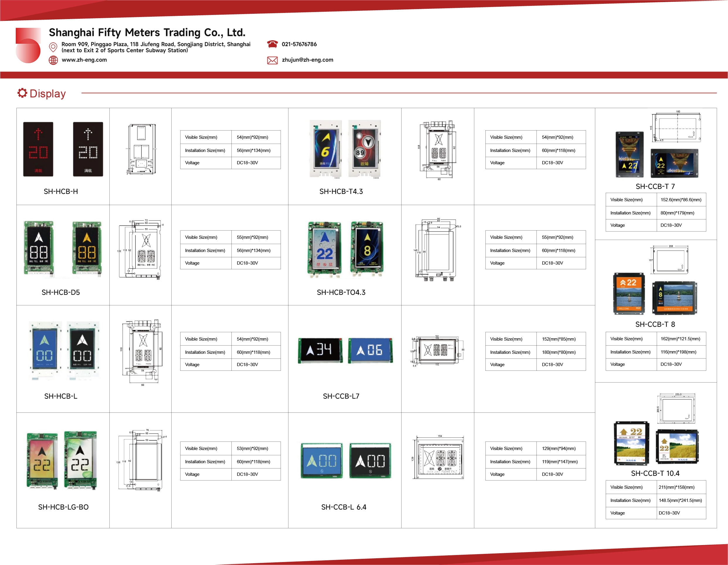Click the zhujun@zh-eng.com email address
728x565 pixels.
coord(307,60)
